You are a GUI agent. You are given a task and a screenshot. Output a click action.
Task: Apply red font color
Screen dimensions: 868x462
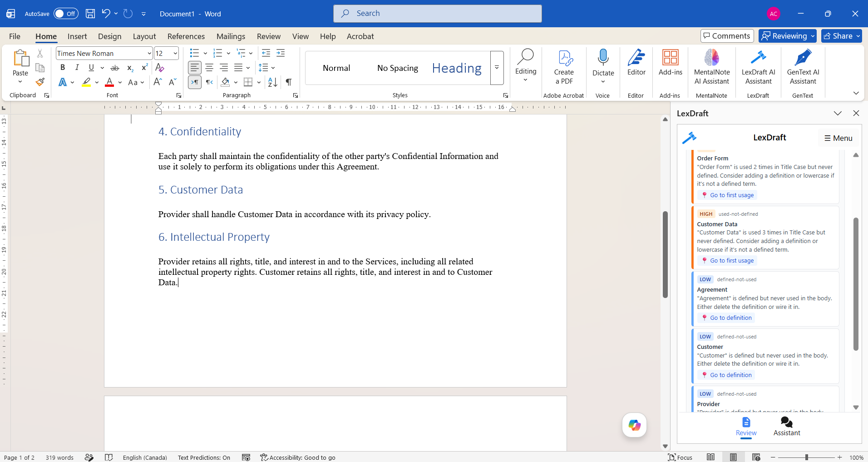(109, 82)
